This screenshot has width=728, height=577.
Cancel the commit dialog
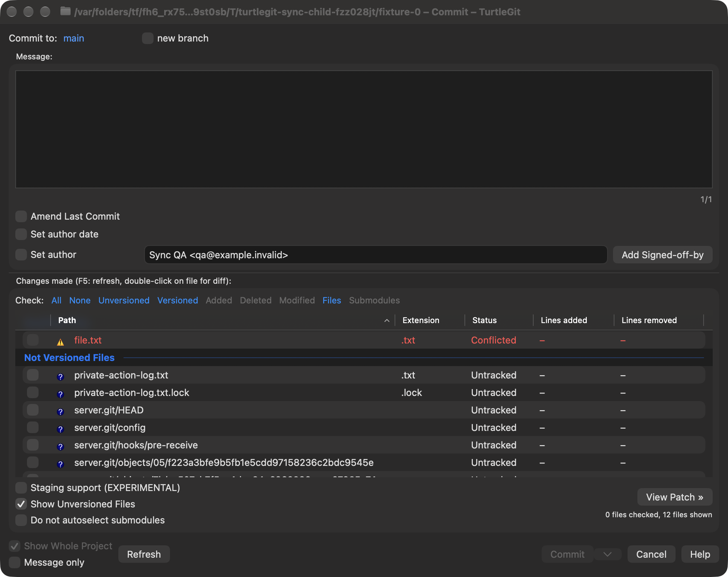(x=651, y=554)
